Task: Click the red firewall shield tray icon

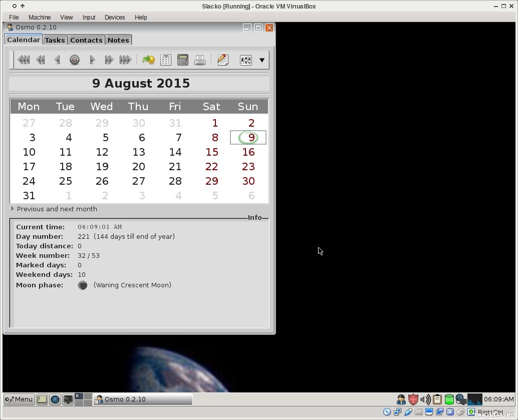Action: point(413,399)
